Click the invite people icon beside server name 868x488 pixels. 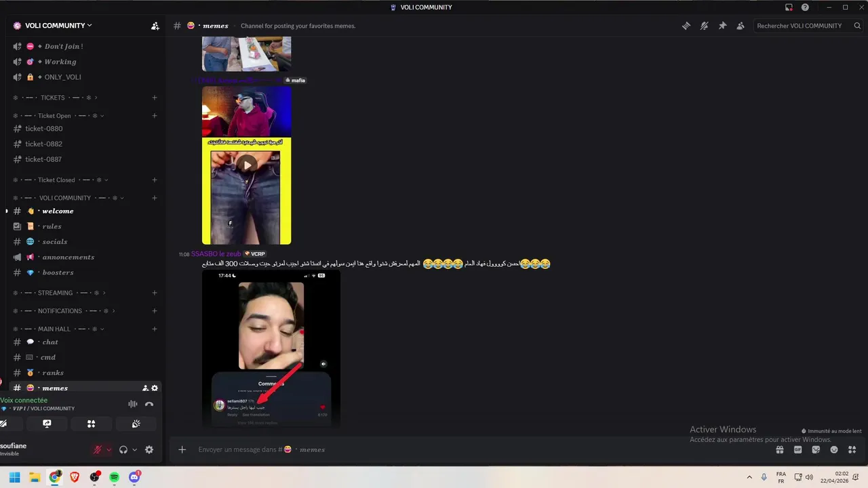tap(155, 26)
